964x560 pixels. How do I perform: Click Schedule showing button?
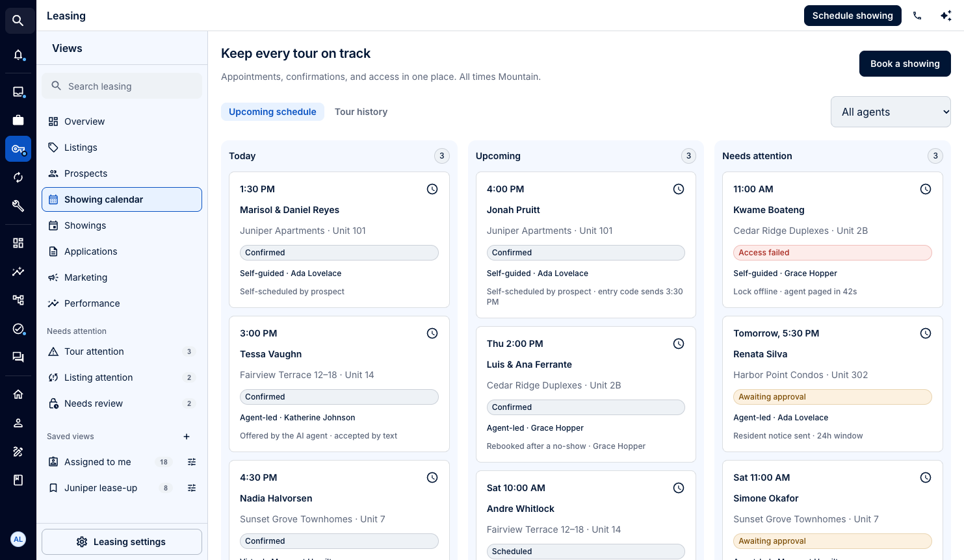852,16
